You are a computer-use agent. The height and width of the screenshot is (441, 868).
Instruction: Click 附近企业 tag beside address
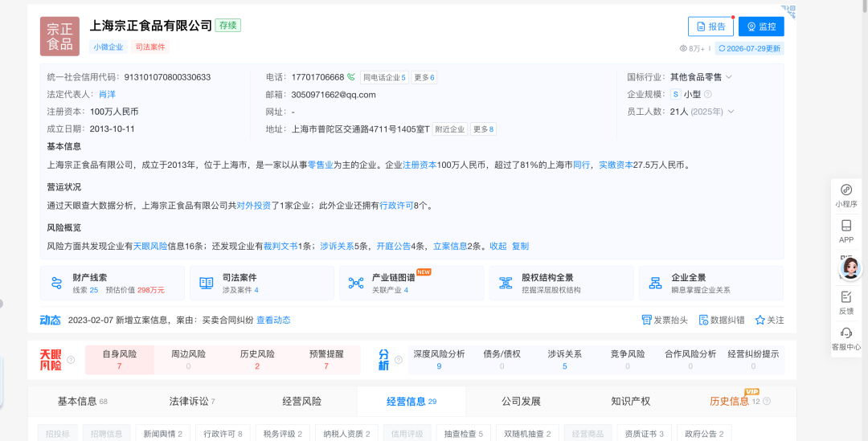click(449, 129)
